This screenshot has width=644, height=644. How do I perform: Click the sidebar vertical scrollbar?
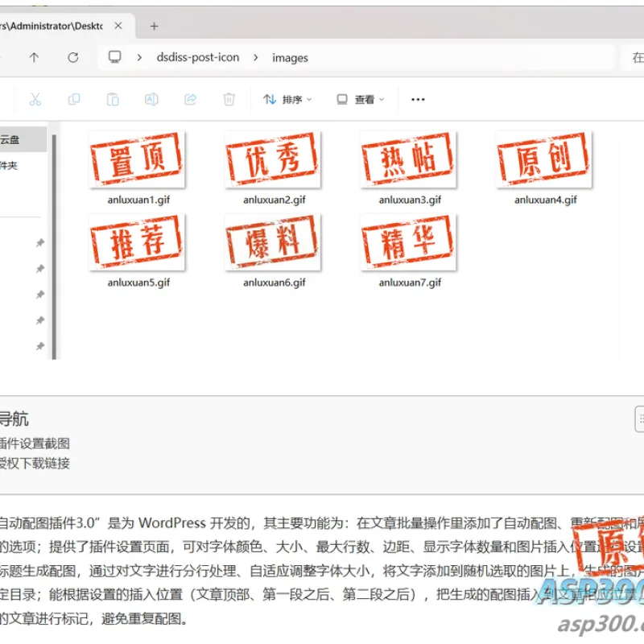(x=54, y=246)
